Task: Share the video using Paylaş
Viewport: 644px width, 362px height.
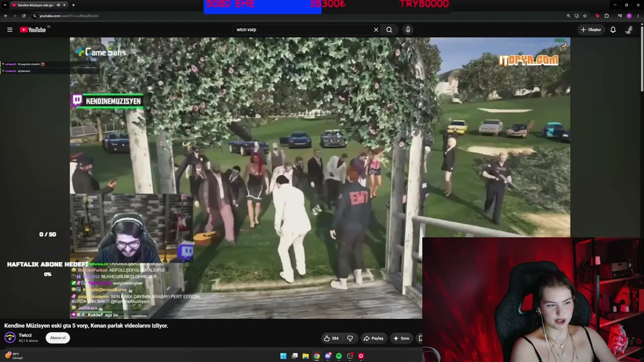Action: coord(373,338)
